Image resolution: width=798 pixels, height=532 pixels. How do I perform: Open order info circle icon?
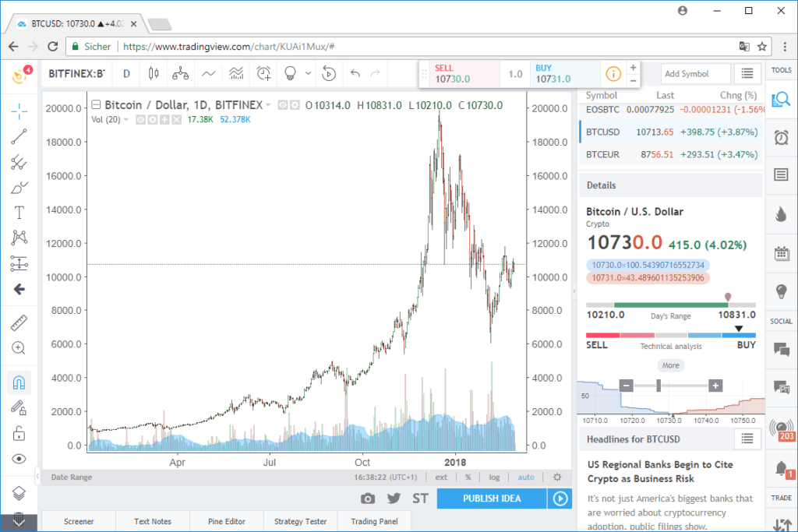(x=613, y=74)
